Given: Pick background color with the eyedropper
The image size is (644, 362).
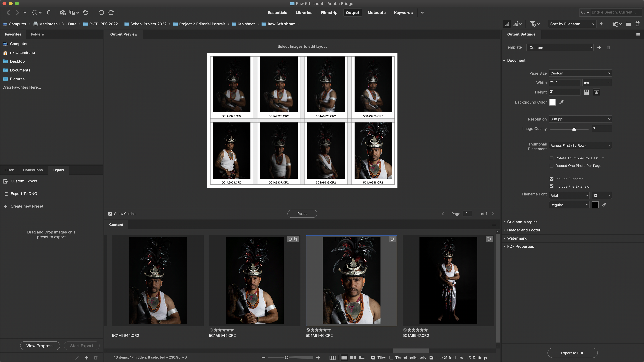Looking at the screenshot, I should tap(561, 102).
